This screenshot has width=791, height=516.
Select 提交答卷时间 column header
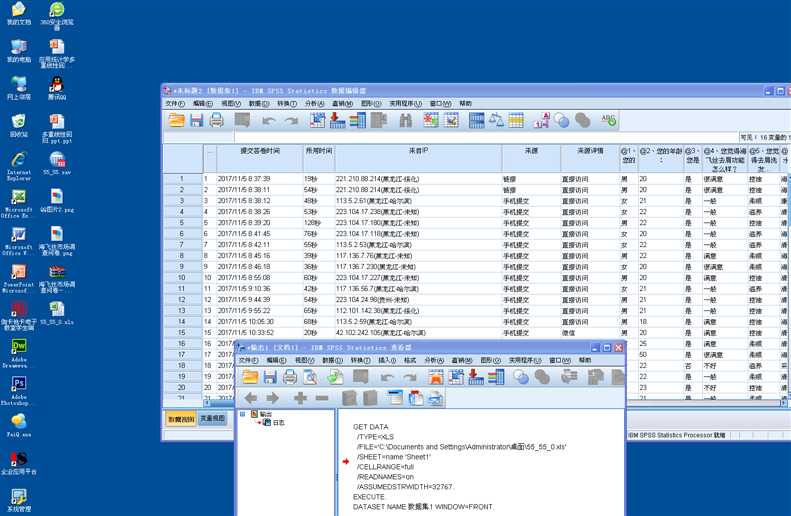pyautogui.click(x=260, y=158)
